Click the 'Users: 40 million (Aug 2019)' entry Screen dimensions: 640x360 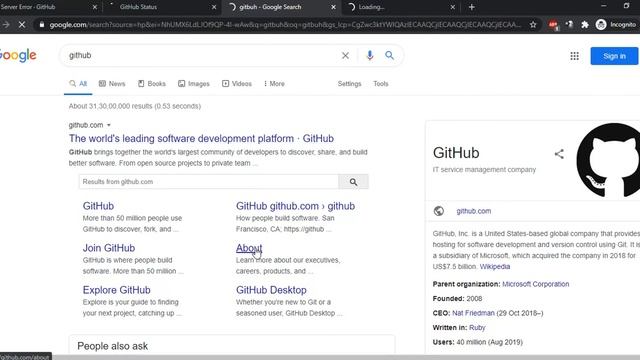(x=478, y=342)
